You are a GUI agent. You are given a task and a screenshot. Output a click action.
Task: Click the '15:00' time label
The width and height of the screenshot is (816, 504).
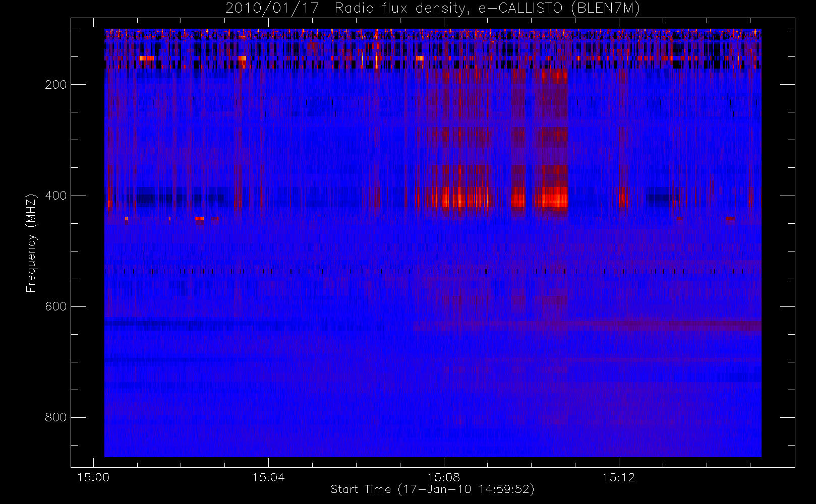93,477
